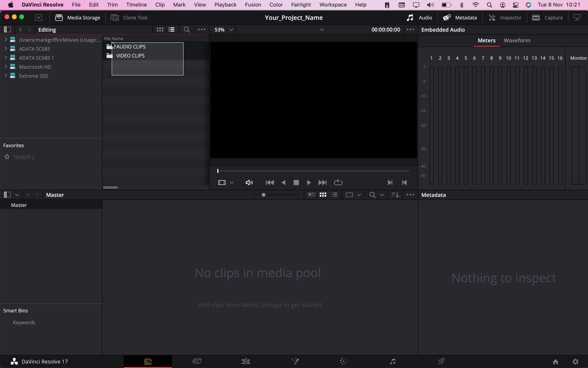The width and height of the screenshot is (588, 368).
Task: Open project settings gear icon
Action: (x=575, y=362)
